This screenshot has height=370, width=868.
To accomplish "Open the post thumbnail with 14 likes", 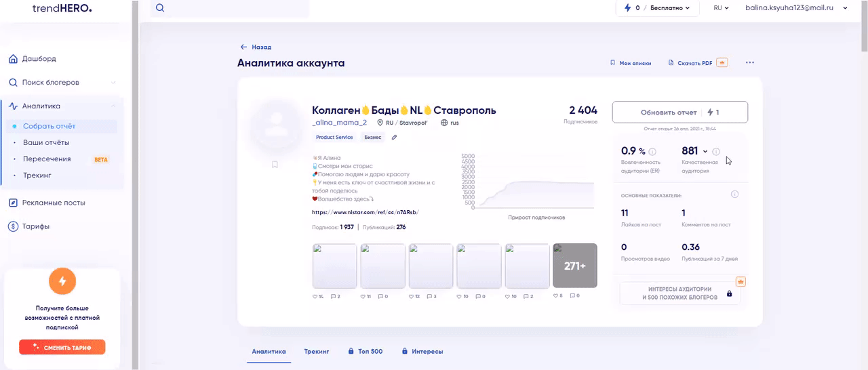I will (x=334, y=266).
